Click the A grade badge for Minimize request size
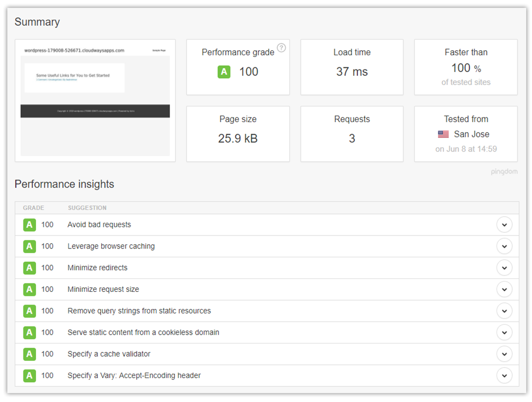532x402 pixels. [30, 289]
